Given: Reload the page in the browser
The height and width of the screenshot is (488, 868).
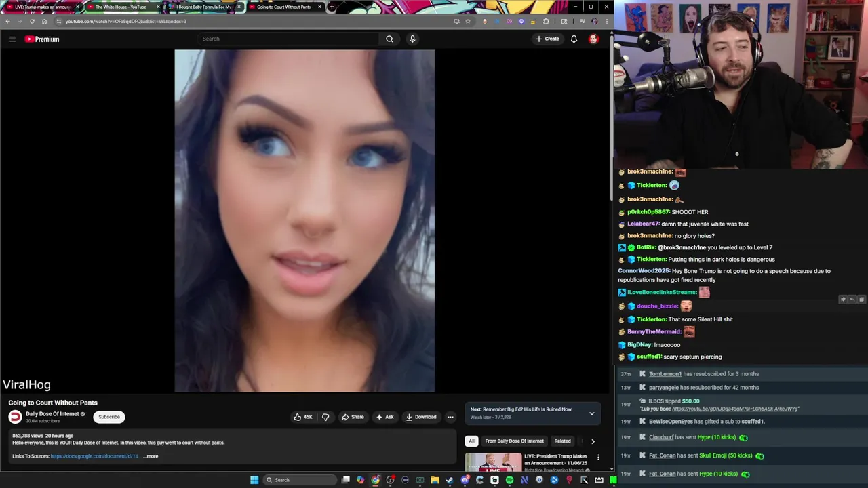Looking at the screenshot, I should 32,21.
